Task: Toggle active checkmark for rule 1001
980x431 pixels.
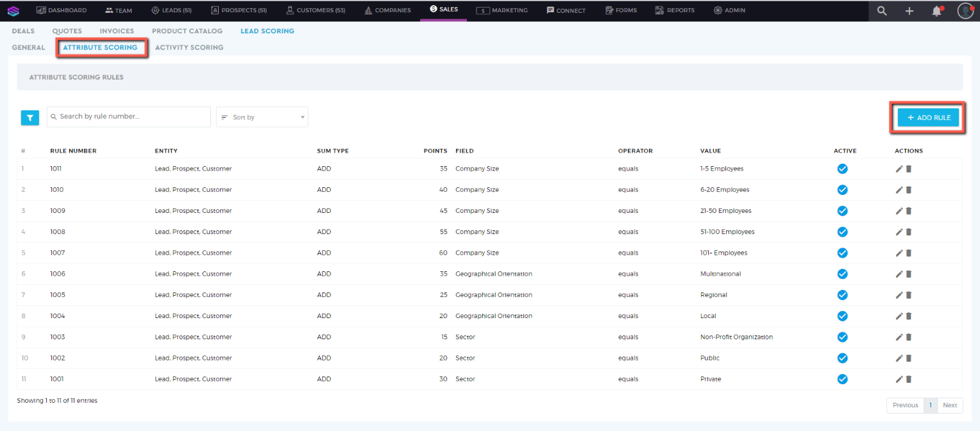Action: point(843,379)
